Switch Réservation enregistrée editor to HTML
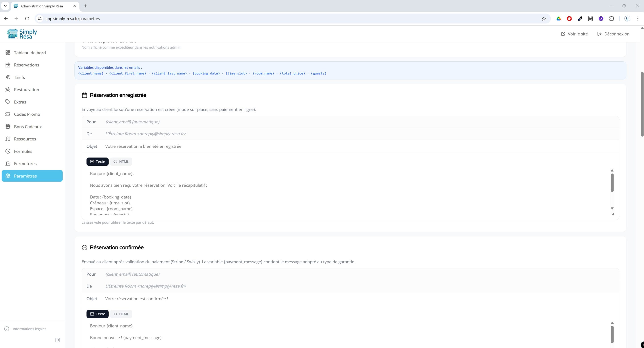644x348 pixels. [121, 161]
